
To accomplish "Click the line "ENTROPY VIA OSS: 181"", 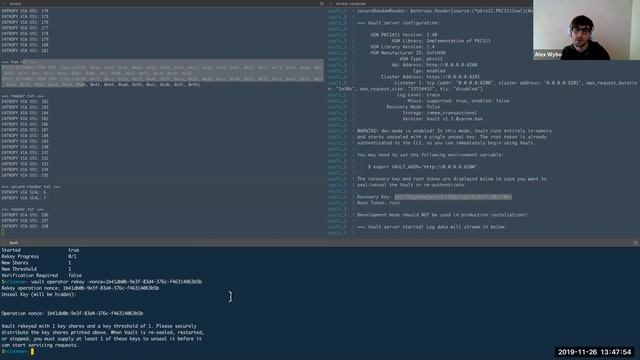I will tap(25, 51).
